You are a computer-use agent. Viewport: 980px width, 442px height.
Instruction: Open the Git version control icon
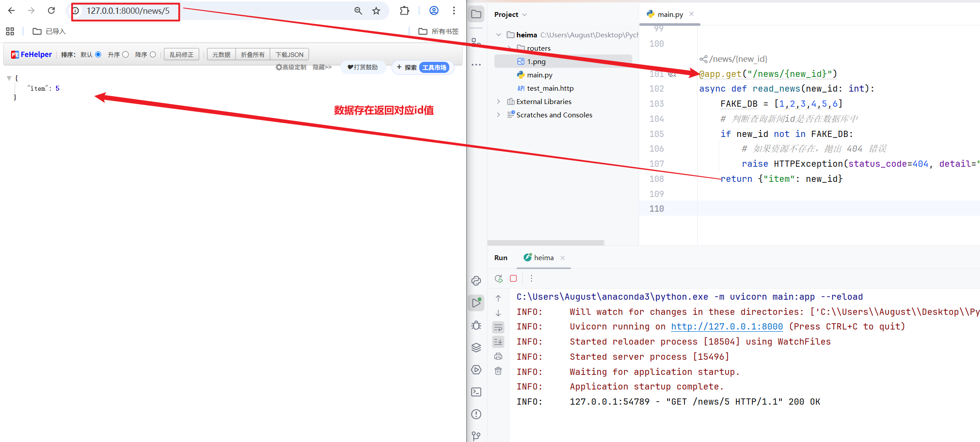coord(476,436)
